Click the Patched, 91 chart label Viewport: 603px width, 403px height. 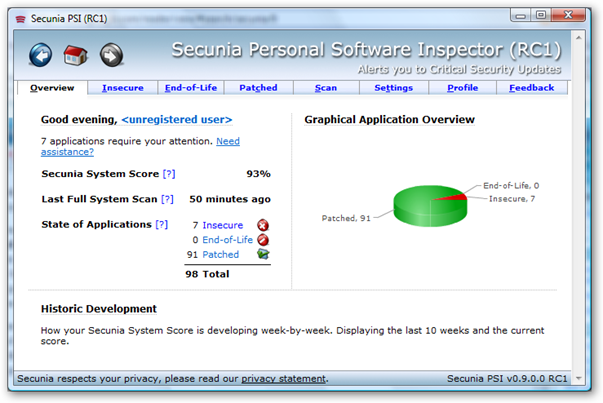coord(346,218)
